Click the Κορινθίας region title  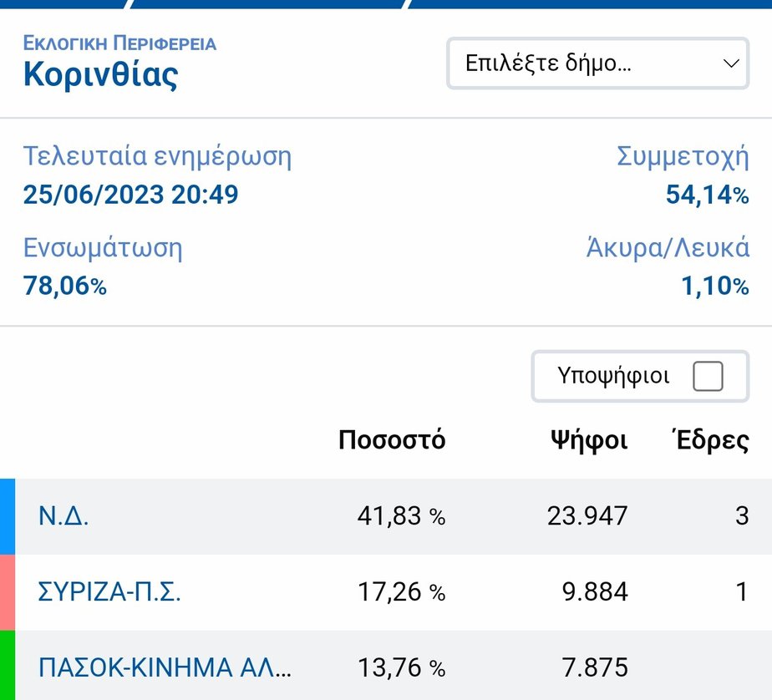tap(100, 75)
